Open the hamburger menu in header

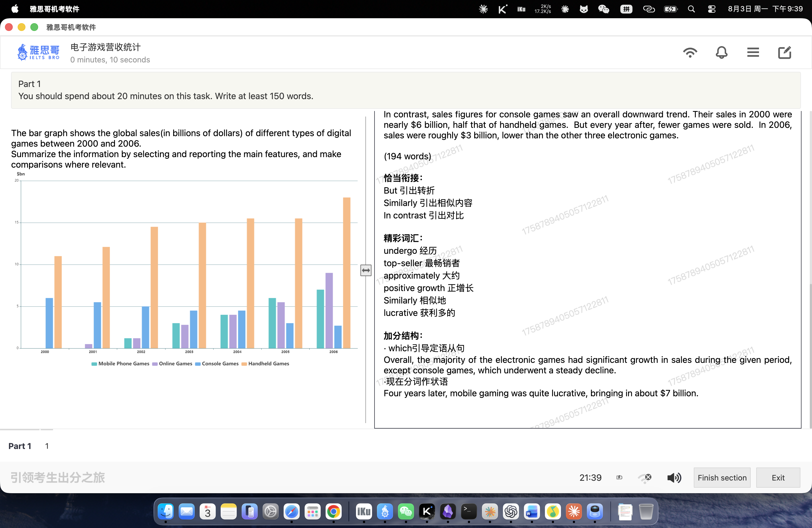coord(753,52)
